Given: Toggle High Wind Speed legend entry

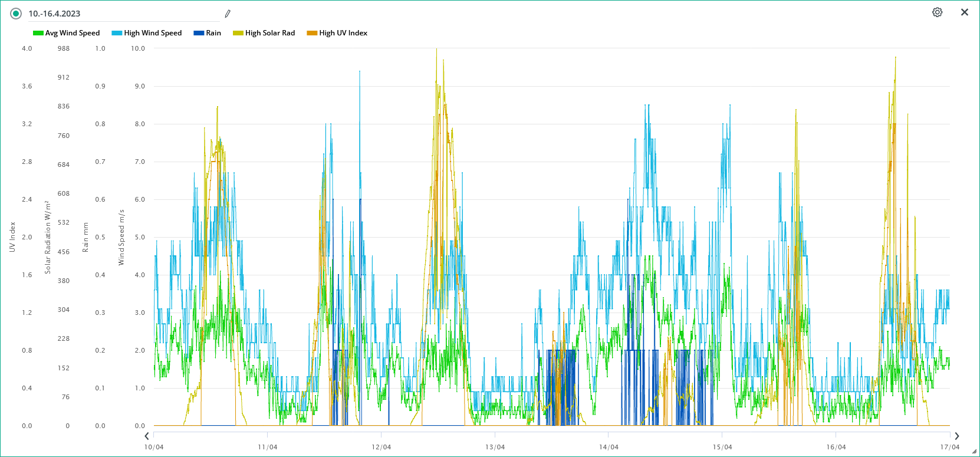Looking at the screenshot, I should pos(153,33).
